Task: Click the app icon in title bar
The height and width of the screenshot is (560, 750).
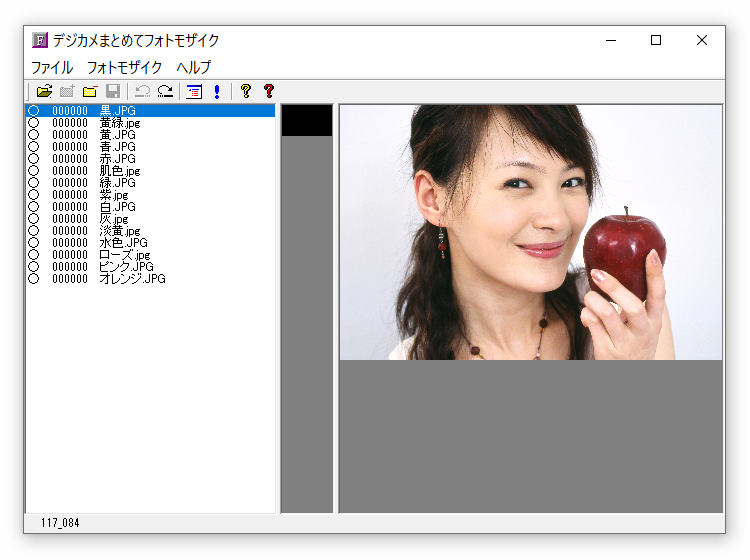Action: pyautogui.click(x=40, y=40)
